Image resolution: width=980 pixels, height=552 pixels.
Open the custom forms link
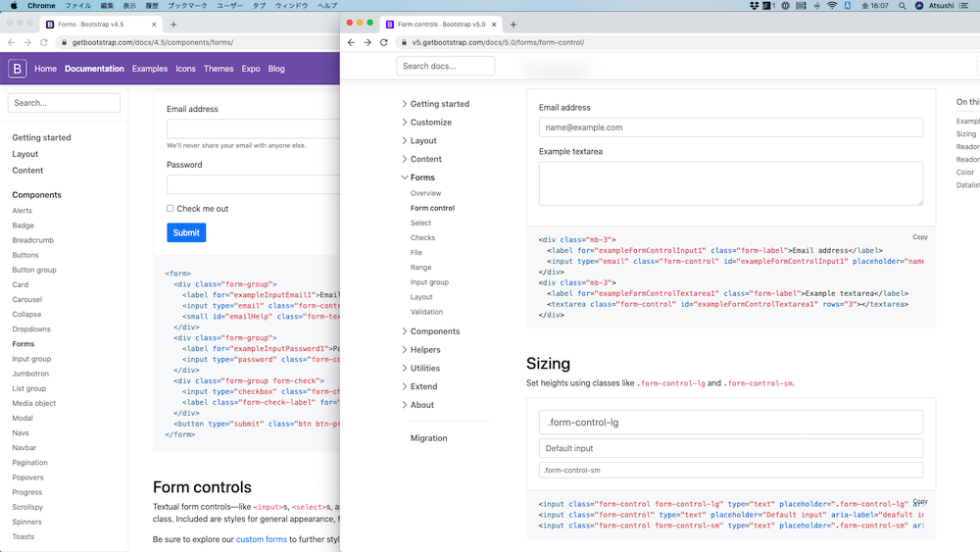click(262, 539)
